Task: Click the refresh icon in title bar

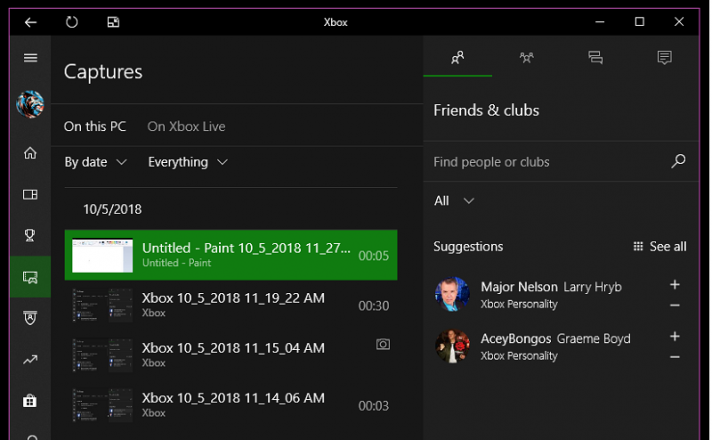Action: click(72, 22)
